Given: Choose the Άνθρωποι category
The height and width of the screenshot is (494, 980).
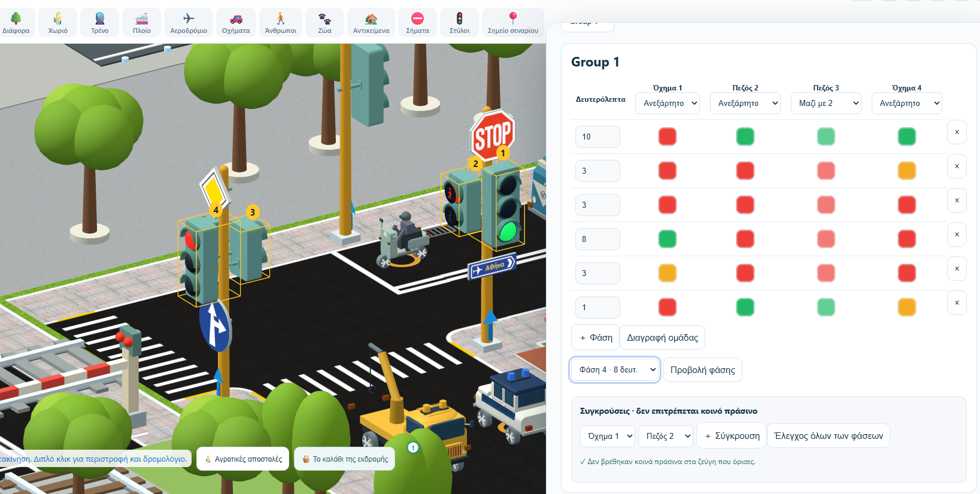Looking at the screenshot, I should tap(281, 23).
